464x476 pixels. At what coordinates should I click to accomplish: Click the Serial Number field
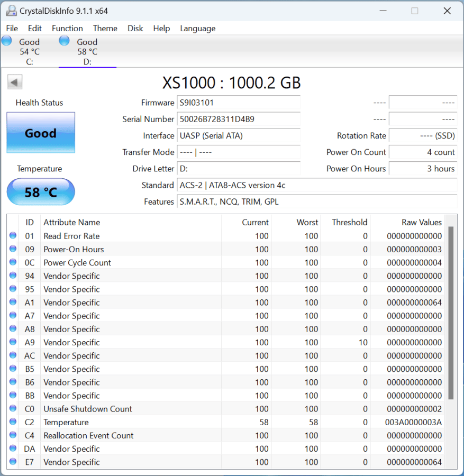239,119
